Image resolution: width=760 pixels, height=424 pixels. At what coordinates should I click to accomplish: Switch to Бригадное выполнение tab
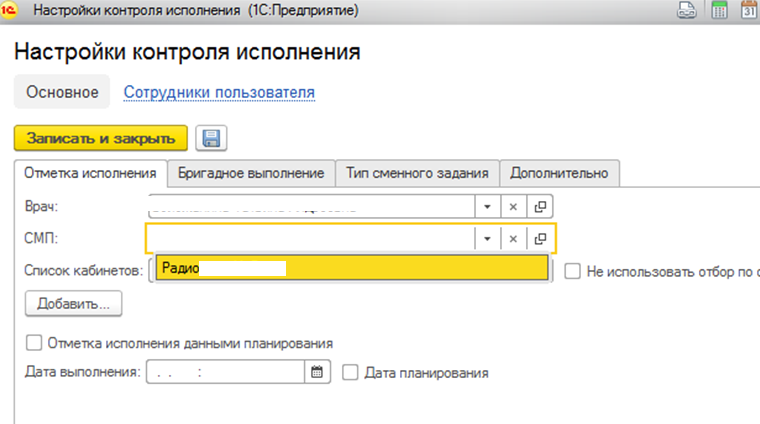(251, 173)
